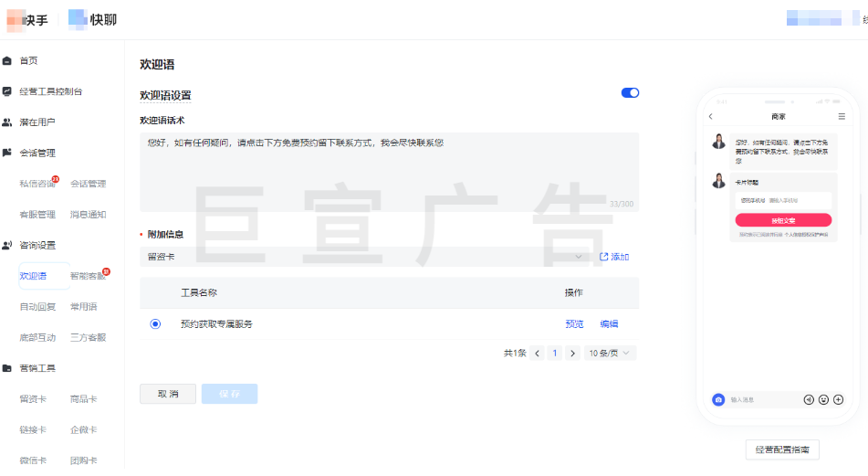The width and height of the screenshot is (868, 476).
Task: Click the 预览 link in table row
Action: click(x=574, y=324)
